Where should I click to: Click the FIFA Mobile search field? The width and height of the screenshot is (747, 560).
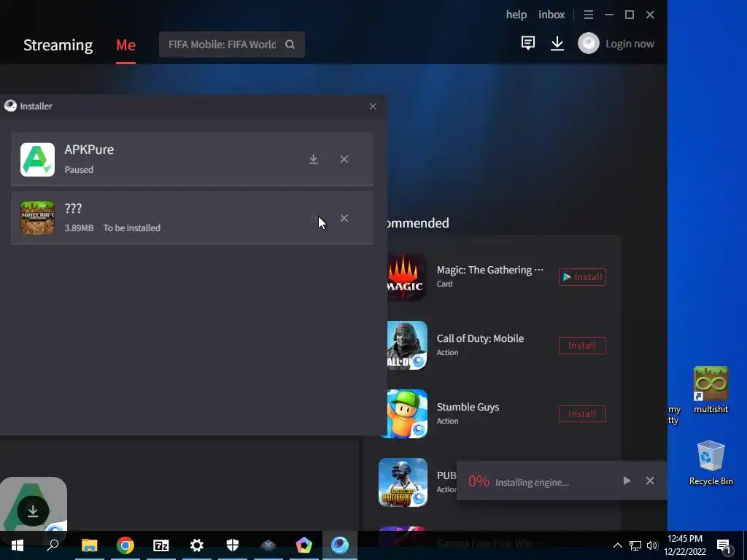click(x=231, y=44)
